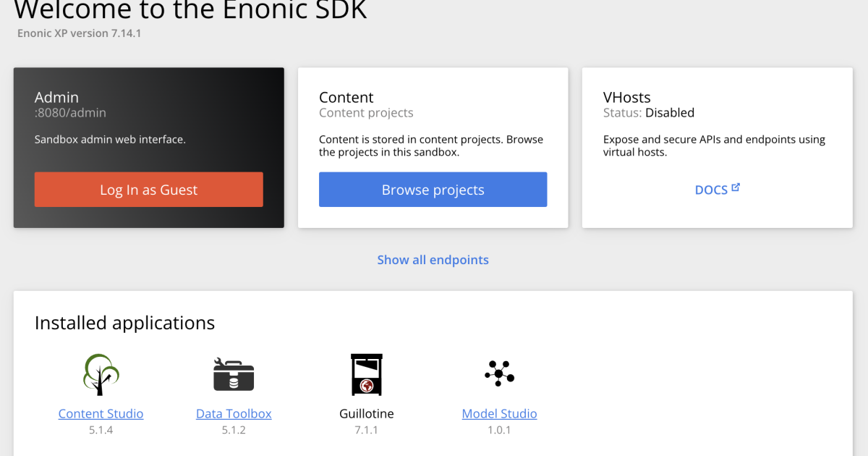
Task: Click the Guillotine version number 7.1.1
Action: [x=366, y=429]
